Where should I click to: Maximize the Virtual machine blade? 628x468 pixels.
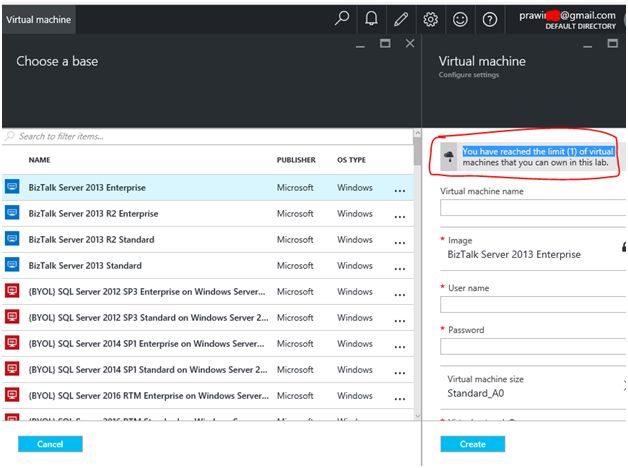pyautogui.click(x=612, y=43)
